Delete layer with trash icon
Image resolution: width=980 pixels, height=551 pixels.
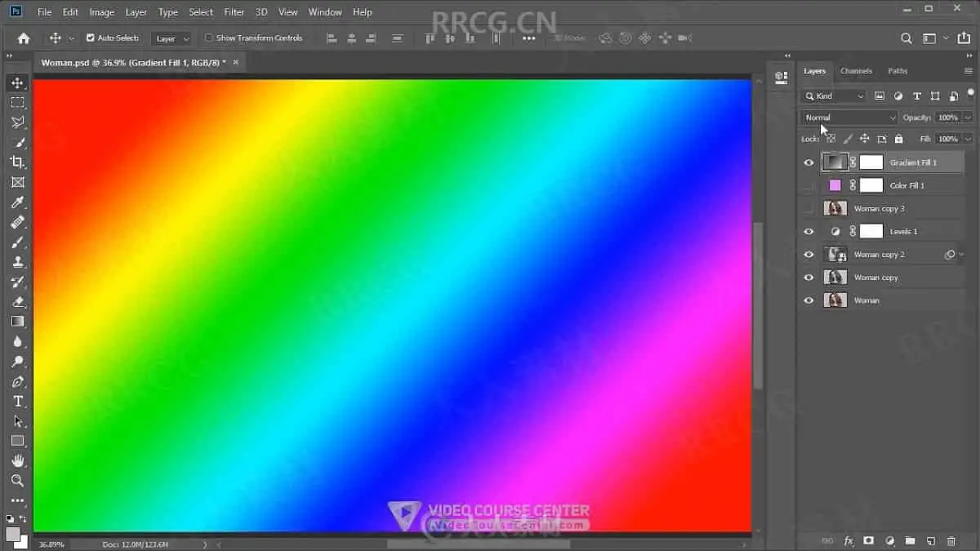coord(951,540)
